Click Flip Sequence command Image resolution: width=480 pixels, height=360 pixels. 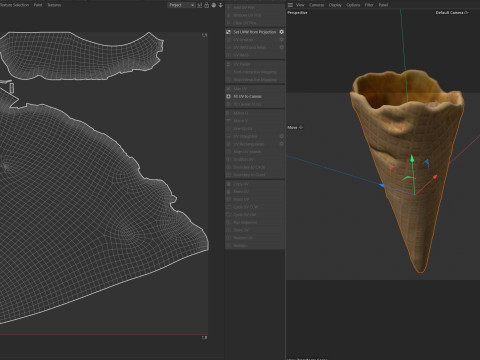click(245, 222)
